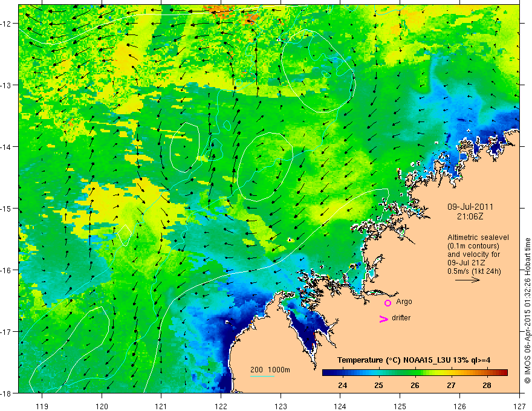Click the longitude axis label 125
This screenshot has width=532, height=411.
[400, 406]
